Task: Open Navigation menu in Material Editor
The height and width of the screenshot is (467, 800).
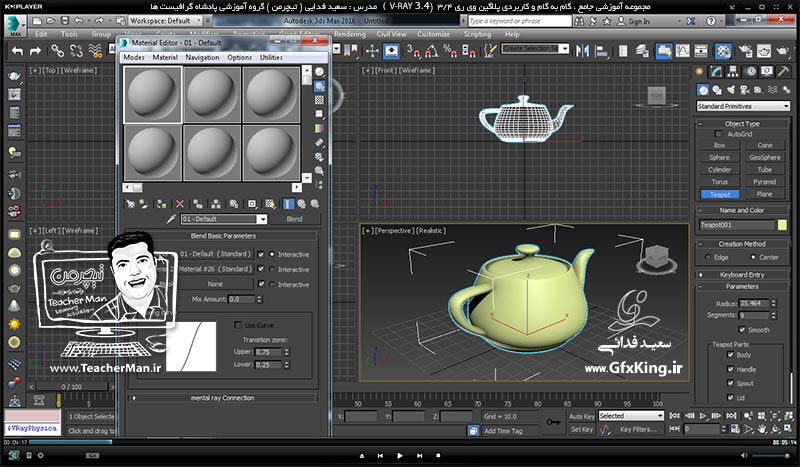Action: (x=202, y=58)
